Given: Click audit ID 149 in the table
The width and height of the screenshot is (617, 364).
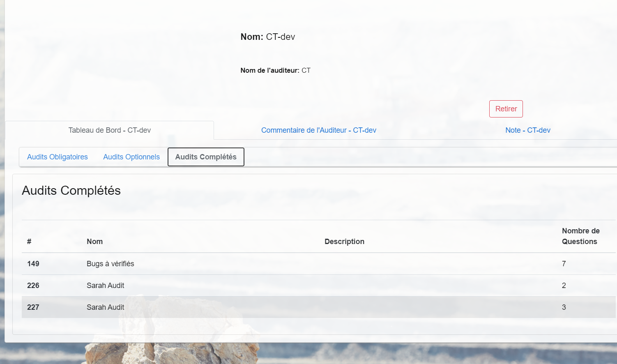Looking at the screenshot, I should click(33, 264).
